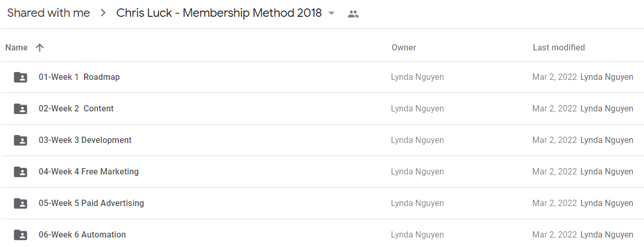The width and height of the screenshot is (644, 247).
Task: Click the shared folder icon for 01-Week 1 Roadmap
Action: point(21,77)
